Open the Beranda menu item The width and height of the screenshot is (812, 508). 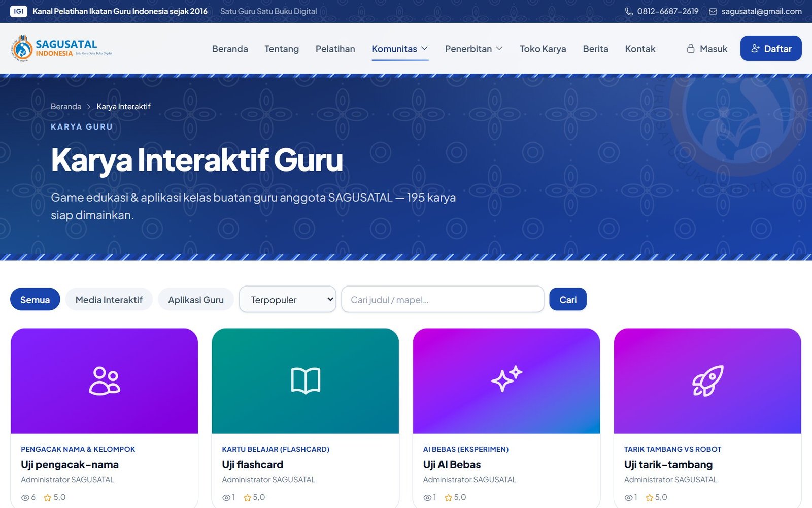(x=230, y=49)
